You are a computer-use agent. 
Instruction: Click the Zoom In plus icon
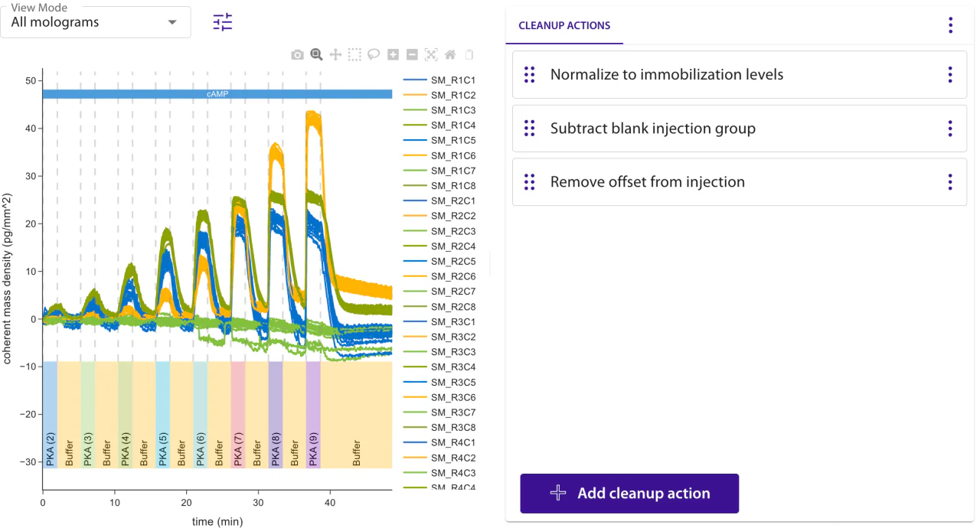[393, 54]
